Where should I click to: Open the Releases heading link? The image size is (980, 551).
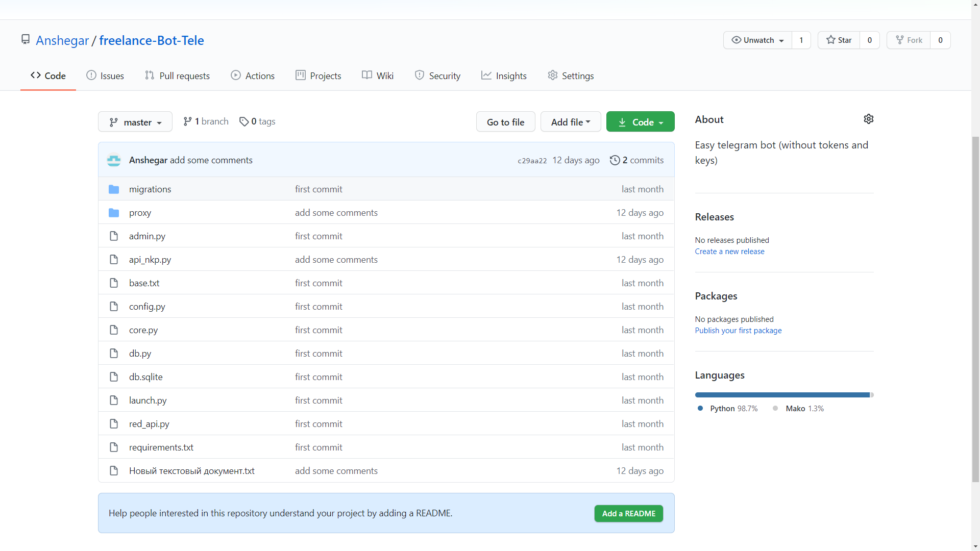pyautogui.click(x=714, y=217)
